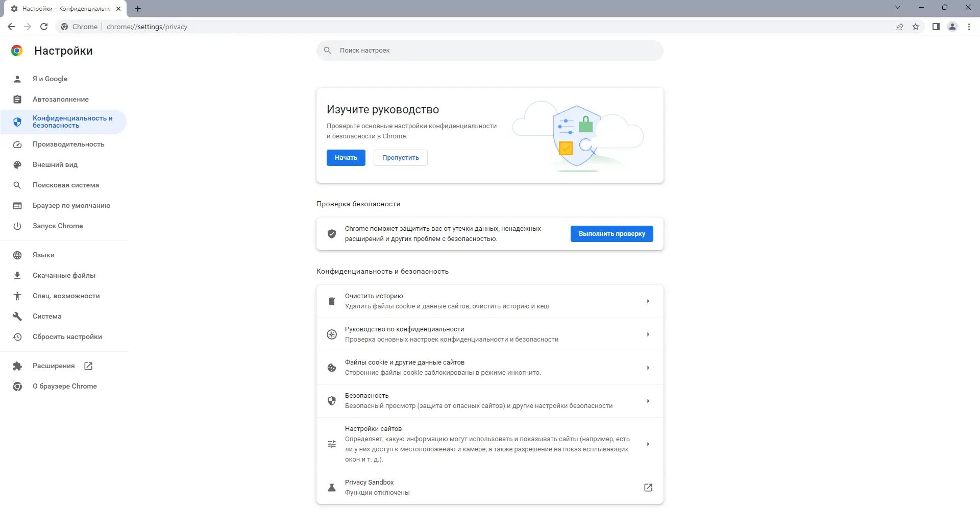Select Внешний вид in the sidebar

click(55, 164)
